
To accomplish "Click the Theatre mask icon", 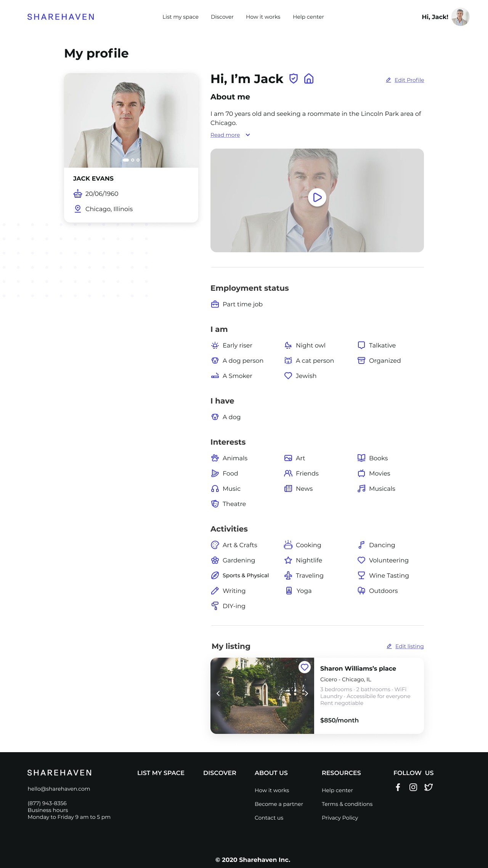I will (x=215, y=504).
